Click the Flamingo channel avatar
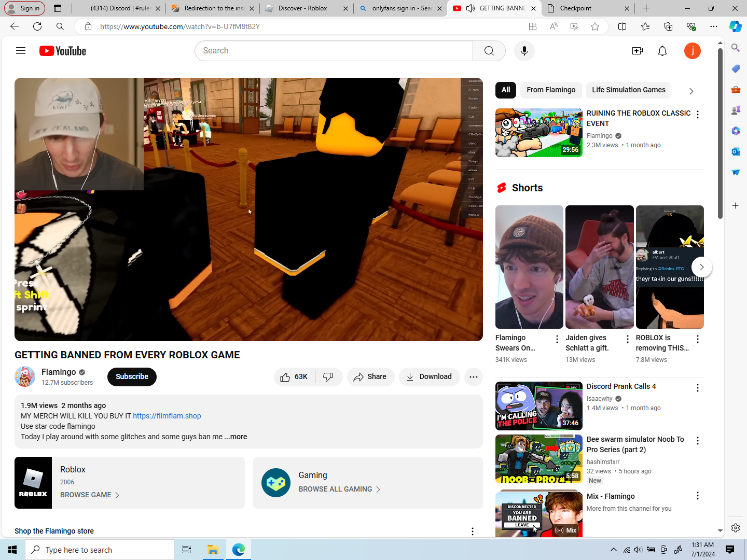747x560 pixels. pyautogui.click(x=25, y=376)
